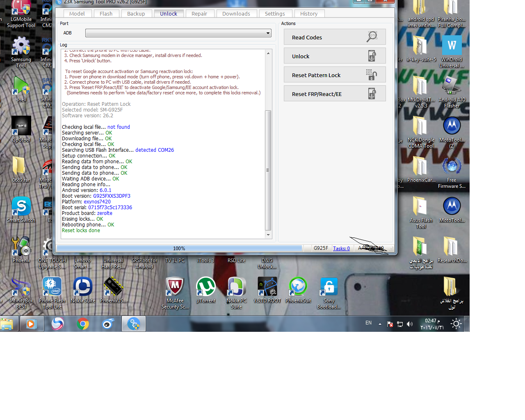Open the 0689.rar folder icon

coord(21,169)
